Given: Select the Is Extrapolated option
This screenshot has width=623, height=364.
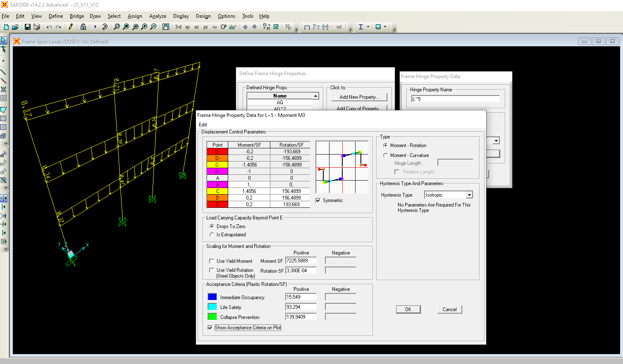Looking at the screenshot, I should [212, 235].
